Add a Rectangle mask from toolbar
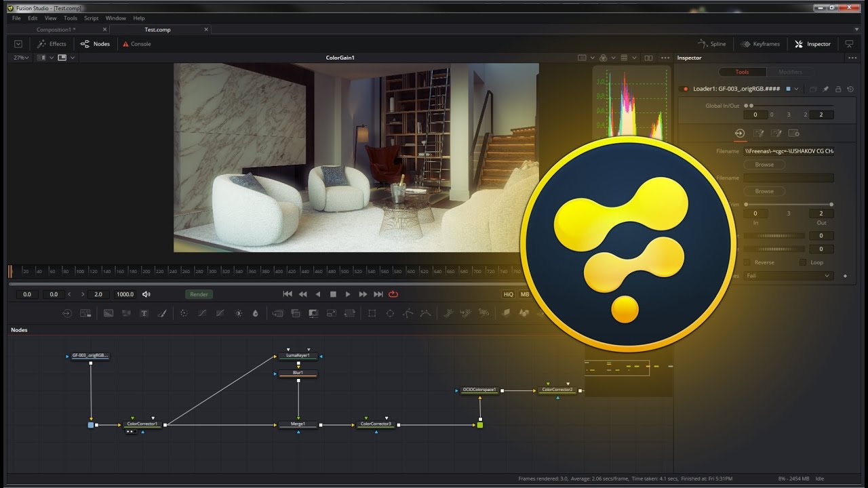This screenshot has height=488, width=868. (x=372, y=313)
